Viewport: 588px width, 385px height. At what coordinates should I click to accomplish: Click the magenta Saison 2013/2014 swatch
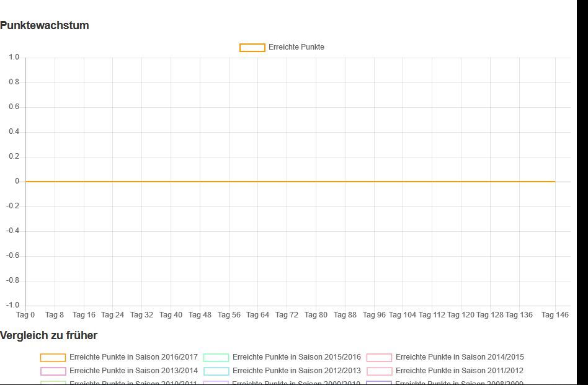tap(53, 371)
